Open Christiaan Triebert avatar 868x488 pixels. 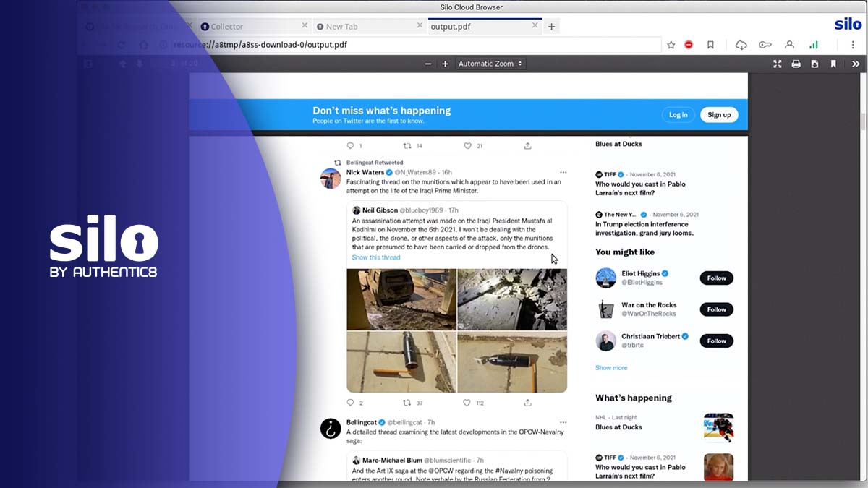[x=605, y=341]
